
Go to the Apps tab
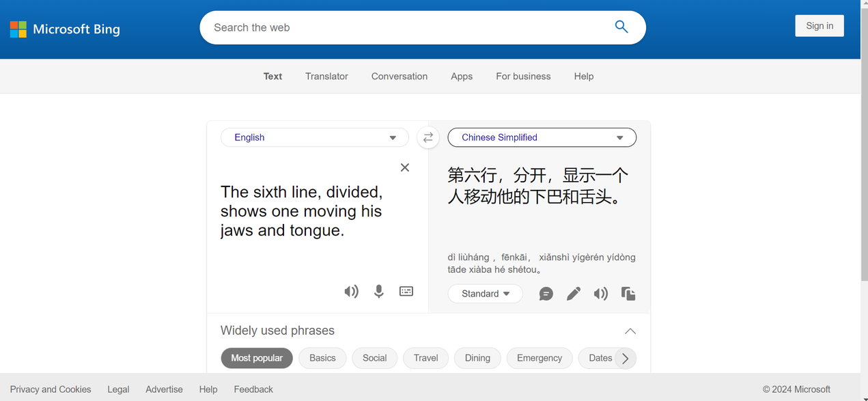click(x=462, y=77)
